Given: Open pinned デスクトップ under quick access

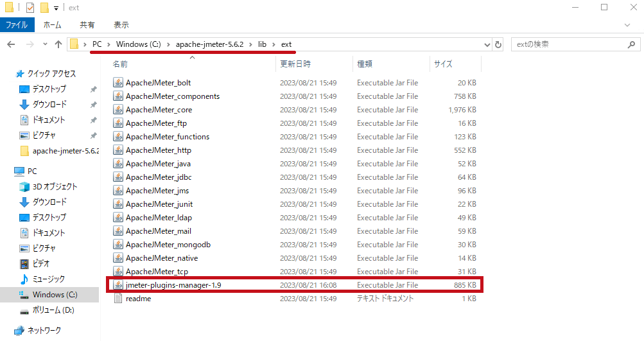Looking at the screenshot, I should pos(49,89).
